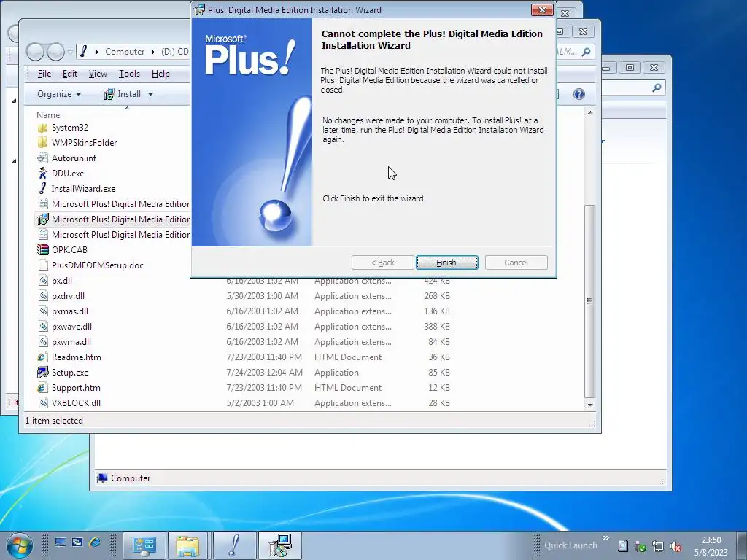Click the Computer breadcrumb in address bar
The width and height of the screenshot is (747, 560).
(125, 52)
